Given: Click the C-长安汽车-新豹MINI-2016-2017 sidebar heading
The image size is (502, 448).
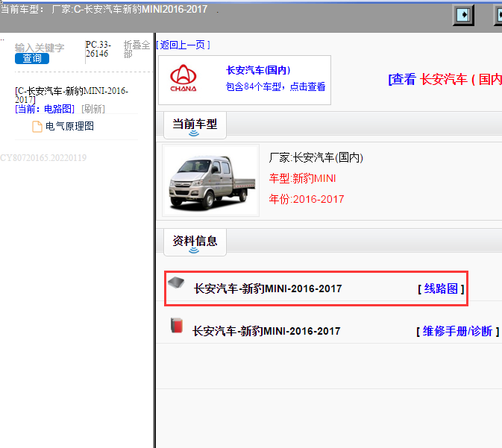Looking at the screenshot, I should (72, 95).
